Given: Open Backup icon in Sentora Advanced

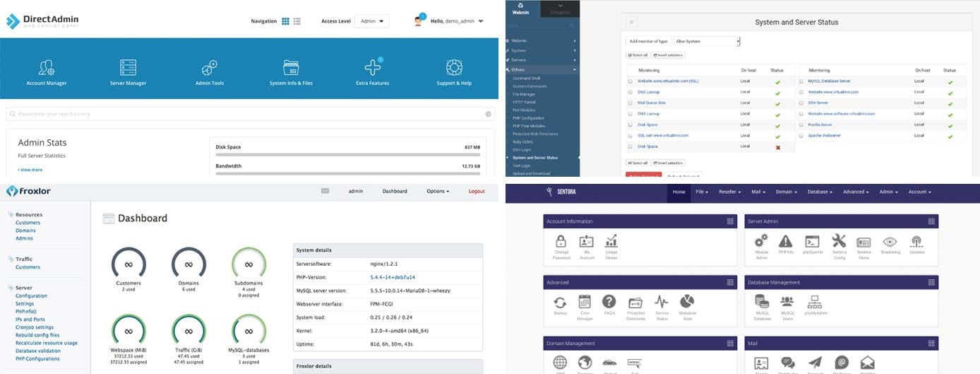Looking at the screenshot, I should [x=560, y=302].
